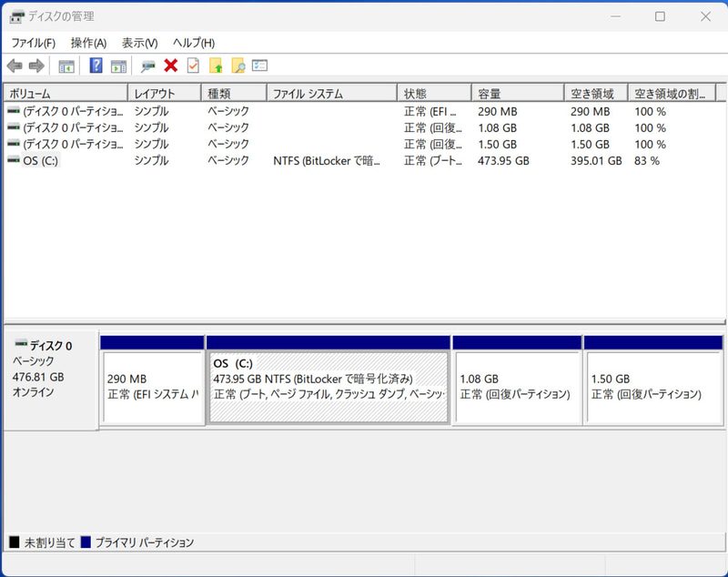Click the 未割り当て legend label
This screenshot has width=728, height=577.
pos(49,542)
